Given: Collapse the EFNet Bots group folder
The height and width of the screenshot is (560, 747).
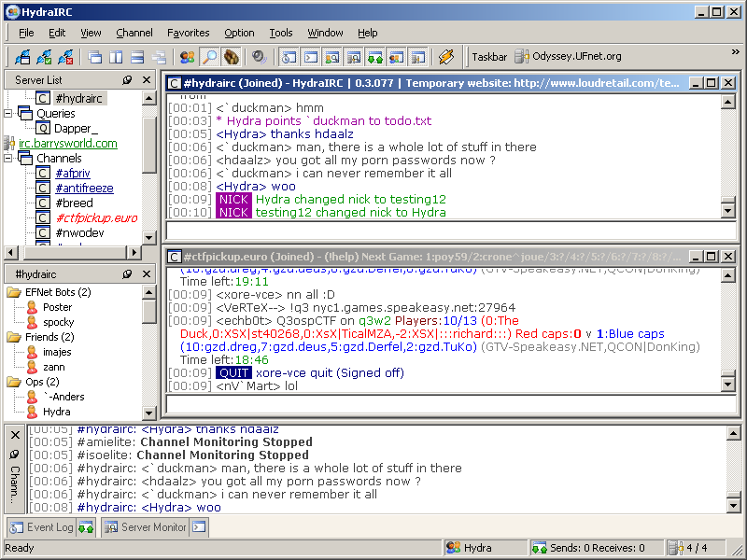Looking at the screenshot, I should click(14, 292).
